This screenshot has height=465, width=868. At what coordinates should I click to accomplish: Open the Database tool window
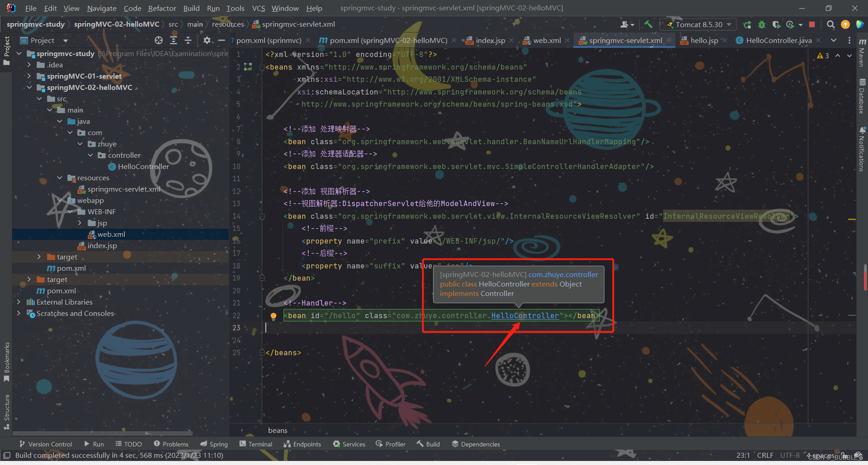click(x=862, y=96)
